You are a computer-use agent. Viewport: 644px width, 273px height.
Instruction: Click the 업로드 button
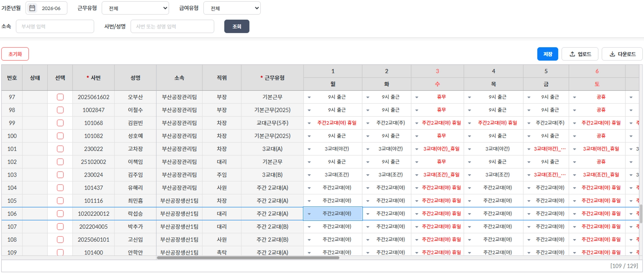click(x=580, y=54)
